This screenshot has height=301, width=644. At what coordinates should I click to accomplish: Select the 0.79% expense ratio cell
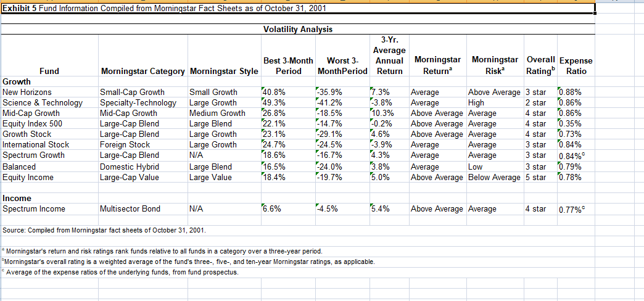(x=576, y=167)
